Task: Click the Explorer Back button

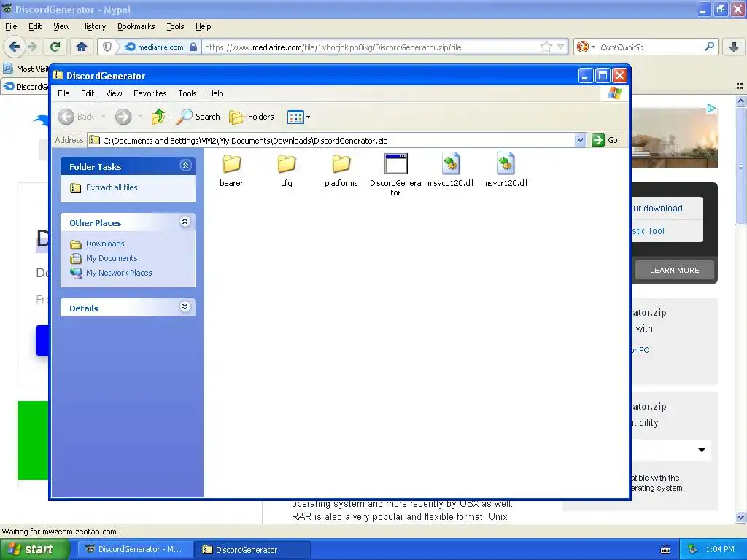Action: click(76, 117)
